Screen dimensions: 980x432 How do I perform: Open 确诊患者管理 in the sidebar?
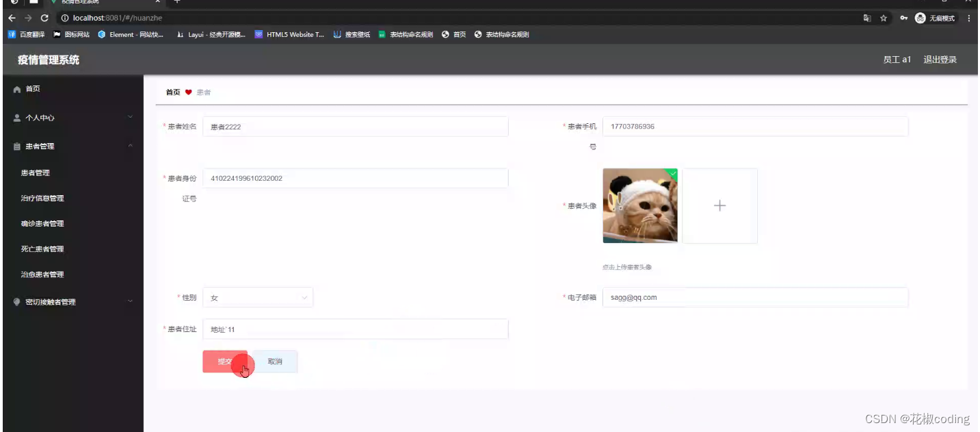(x=42, y=223)
